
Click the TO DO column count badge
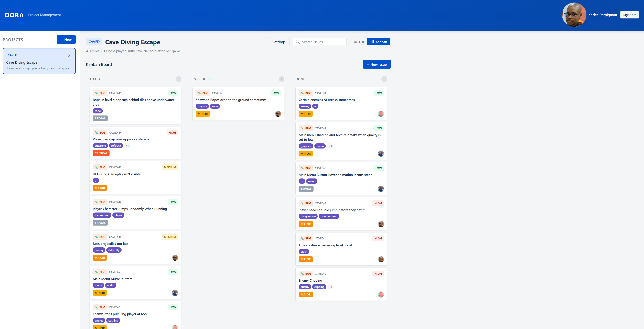click(x=178, y=79)
